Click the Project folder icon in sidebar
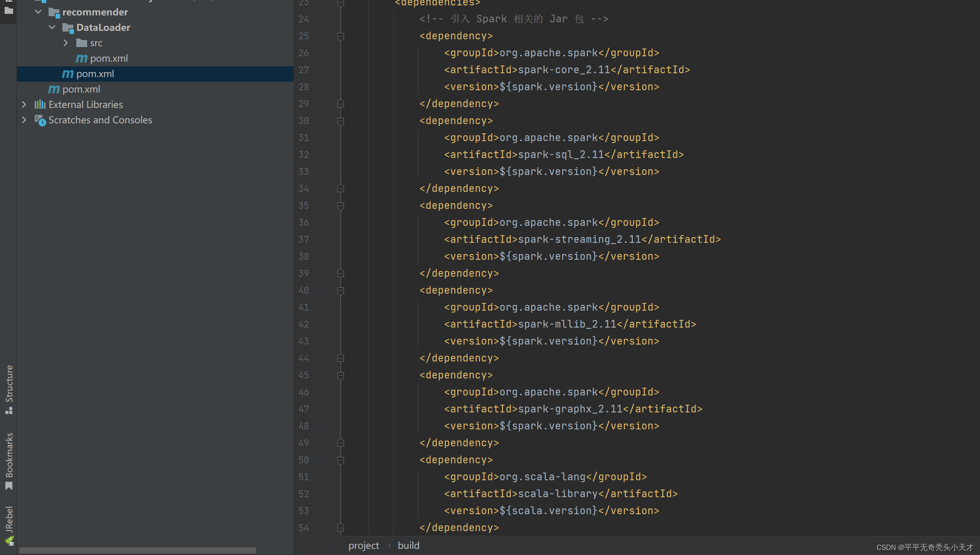The width and height of the screenshot is (980, 555). coord(8,10)
